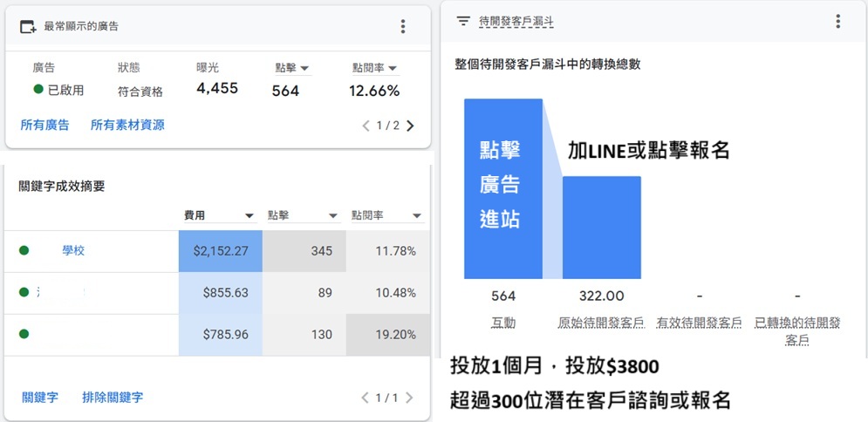Viewport: 868px width, 422px height.
Task: Open the 費用 column dropdown
Action: click(x=249, y=216)
